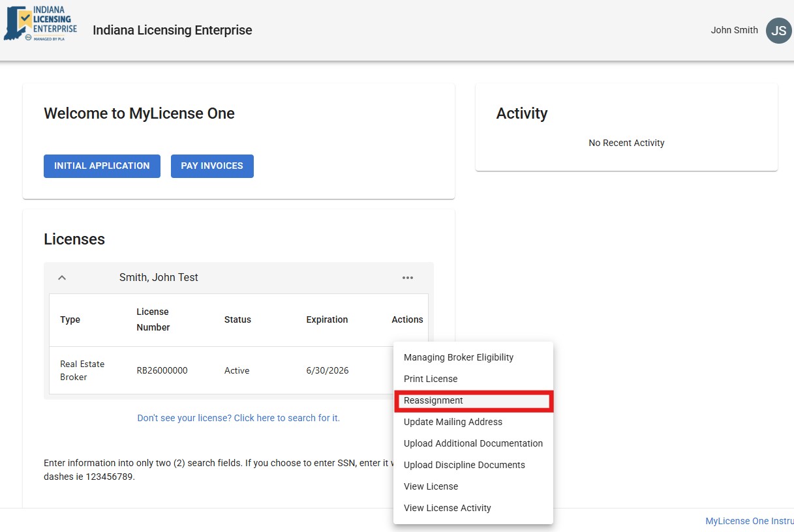The width and height of the screenshot is (794, 532).
Task: Open the JS user avatar menu
Action: [x=778, y=31]
